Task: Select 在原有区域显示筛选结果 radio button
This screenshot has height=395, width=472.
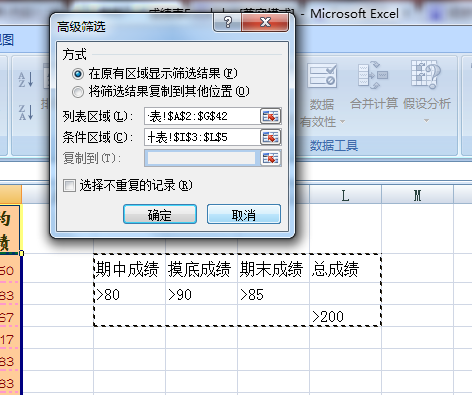Action: (78, 74)
